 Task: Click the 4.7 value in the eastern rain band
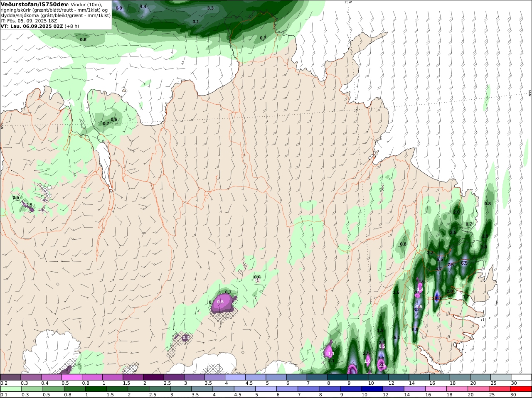point(438,269)
